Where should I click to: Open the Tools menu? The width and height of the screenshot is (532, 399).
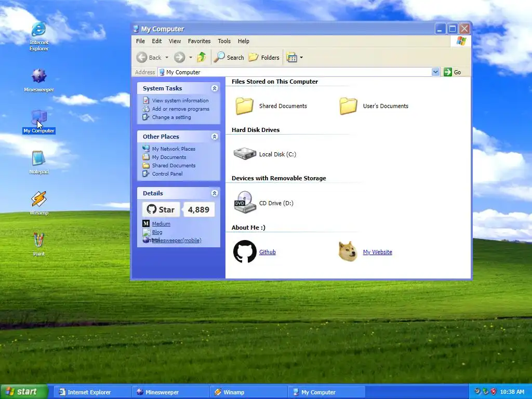tap(224, 41)
